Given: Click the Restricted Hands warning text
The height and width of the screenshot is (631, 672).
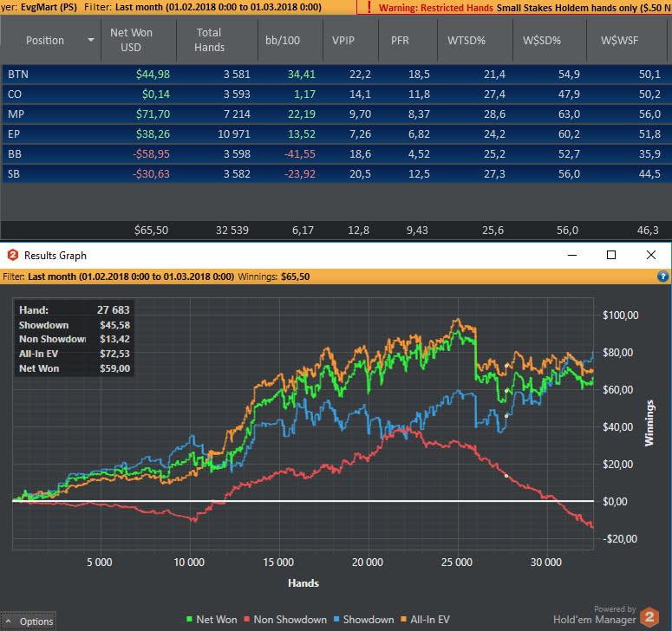Looking at the screenshot, I should [x=436, y=8].
